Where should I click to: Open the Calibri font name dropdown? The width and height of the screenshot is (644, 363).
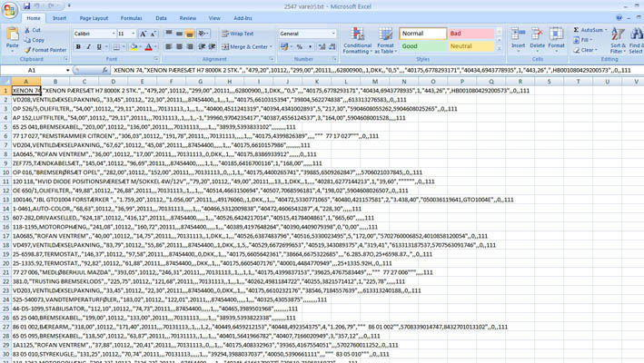point(111,34)
